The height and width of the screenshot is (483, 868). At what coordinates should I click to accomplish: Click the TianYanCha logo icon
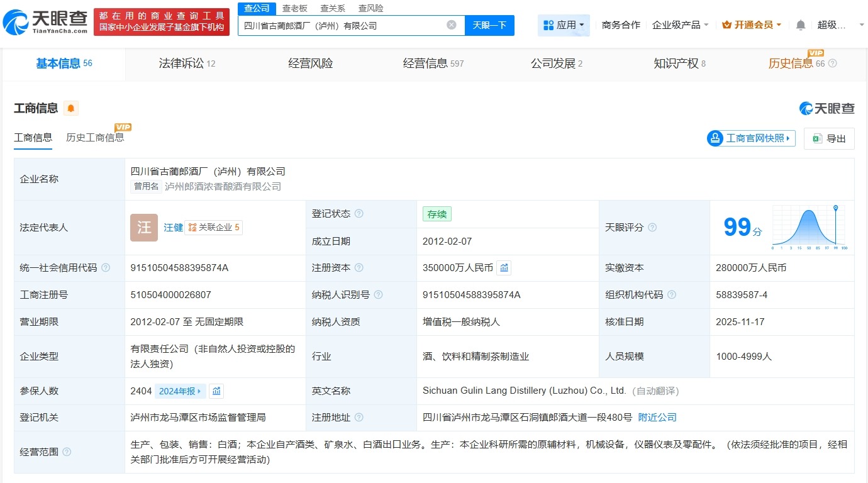15,23
